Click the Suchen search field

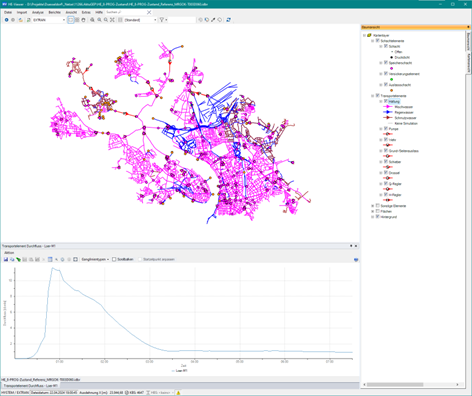pyautogui.click(x=126, y=12)
